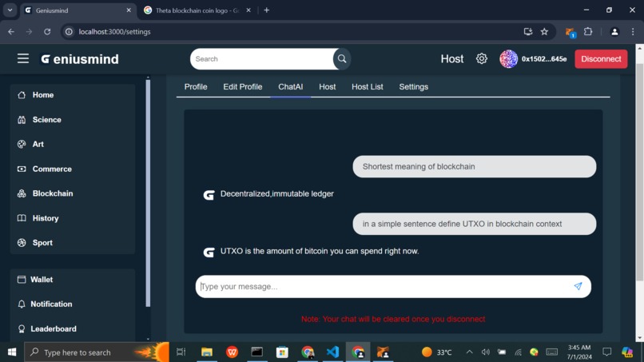Open Task View on taskbar
The height and width of the screenshot is (362, 644).
click(181, 352)
